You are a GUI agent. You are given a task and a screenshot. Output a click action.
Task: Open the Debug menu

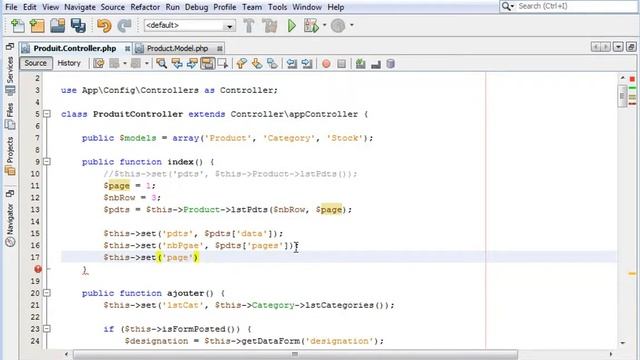[196, 7]
